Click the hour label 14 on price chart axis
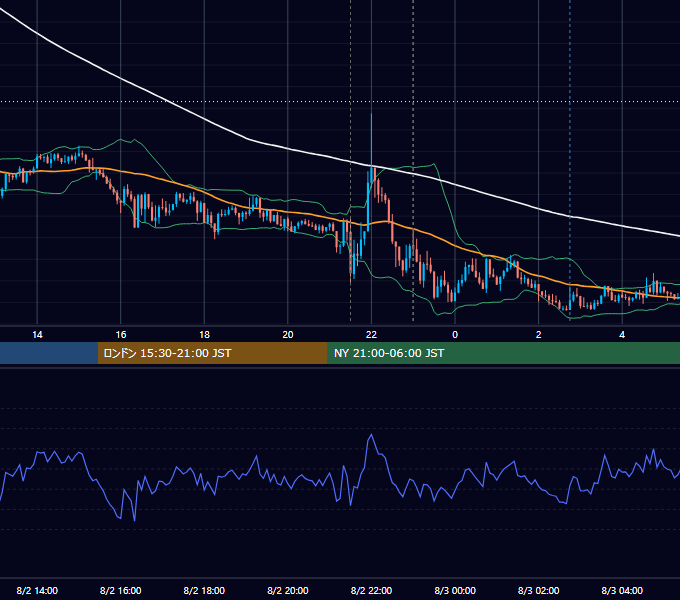Viewport: 680px width, 600px height. coord(37,335)
